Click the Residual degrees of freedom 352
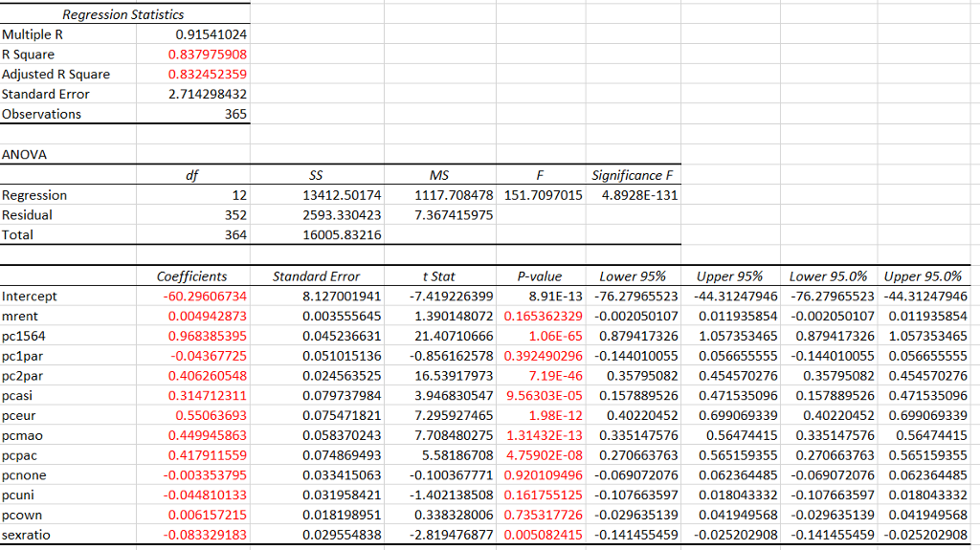Image resolution: width=980 pixels, height=550 pixels. (x=235, y=215)
